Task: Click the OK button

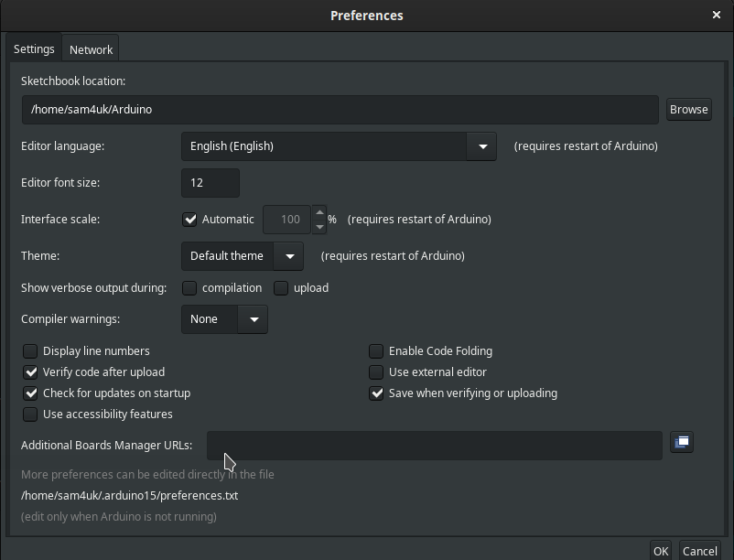Action: pos(661,551)
